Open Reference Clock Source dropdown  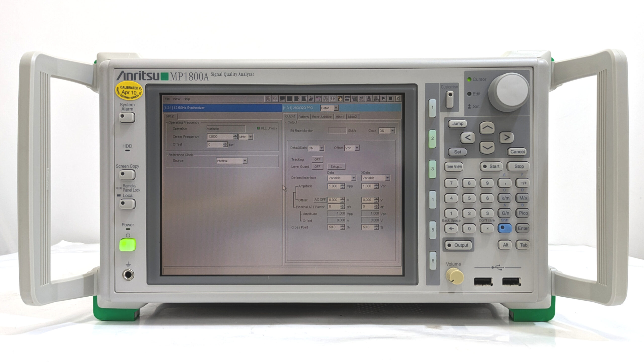tap(232, 161)
